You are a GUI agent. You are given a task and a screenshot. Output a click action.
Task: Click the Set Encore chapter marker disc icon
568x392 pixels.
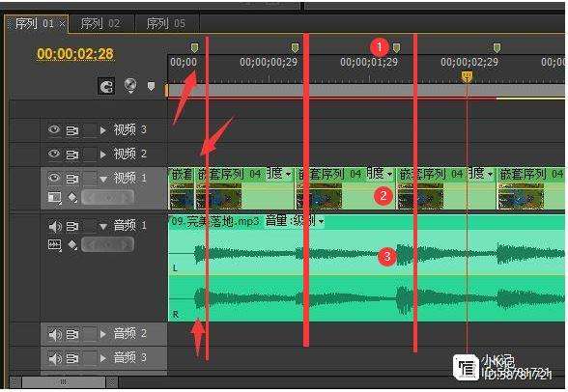click(x=130, y=85)
